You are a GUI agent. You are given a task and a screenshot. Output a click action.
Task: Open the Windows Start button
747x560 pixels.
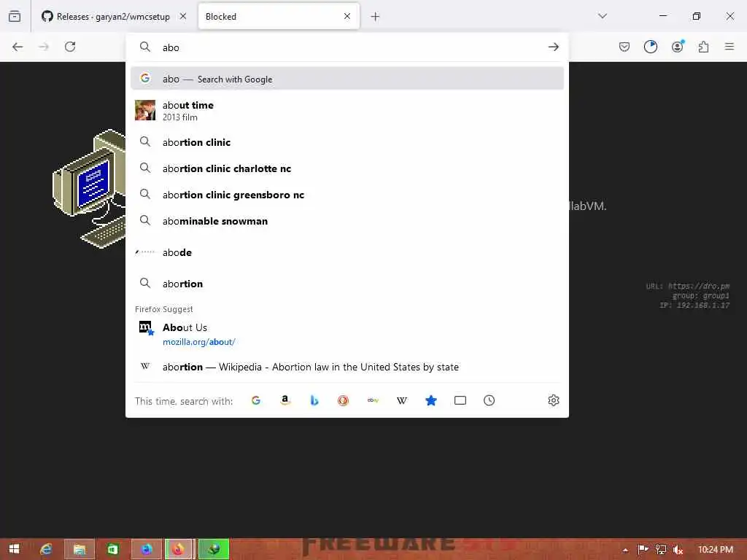15,549
